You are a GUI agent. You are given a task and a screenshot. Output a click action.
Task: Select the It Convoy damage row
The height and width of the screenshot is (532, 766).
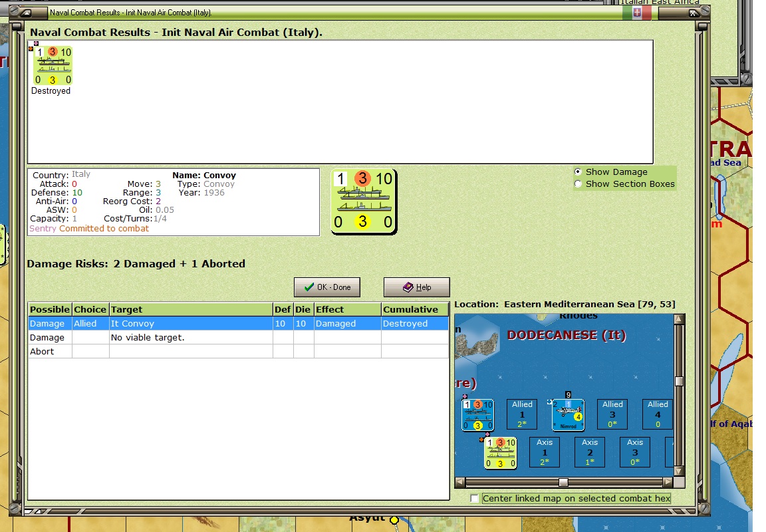click(239, 323)
